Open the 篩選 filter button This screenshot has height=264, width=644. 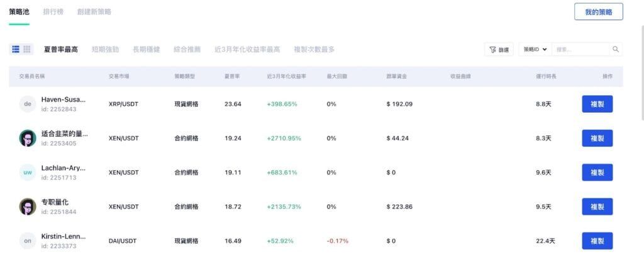coord(499,49)
